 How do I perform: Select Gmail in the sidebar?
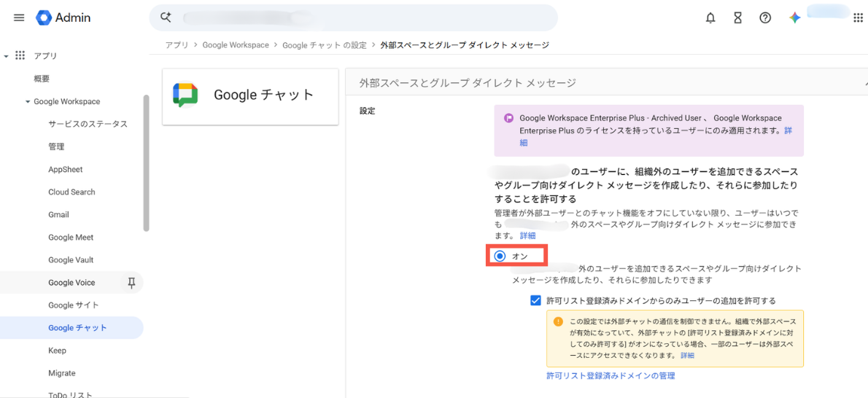coord(58,215)
